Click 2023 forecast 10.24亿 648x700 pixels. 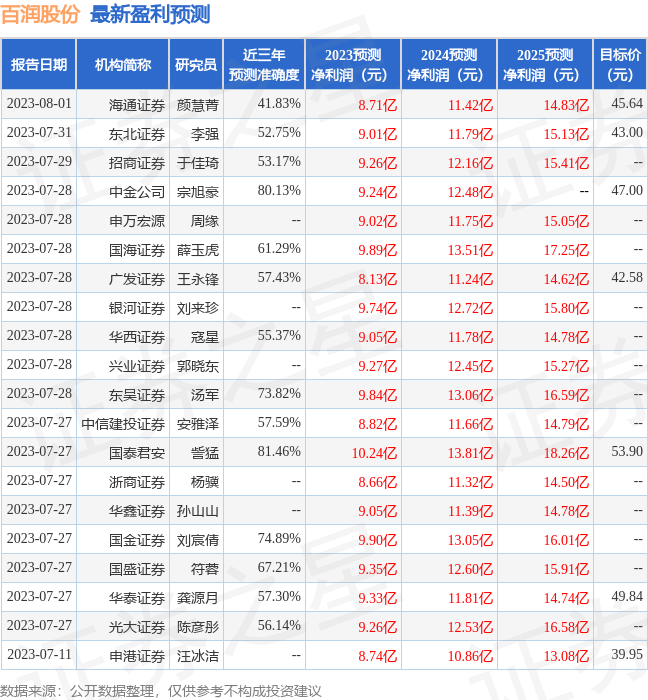coord(374,453)
